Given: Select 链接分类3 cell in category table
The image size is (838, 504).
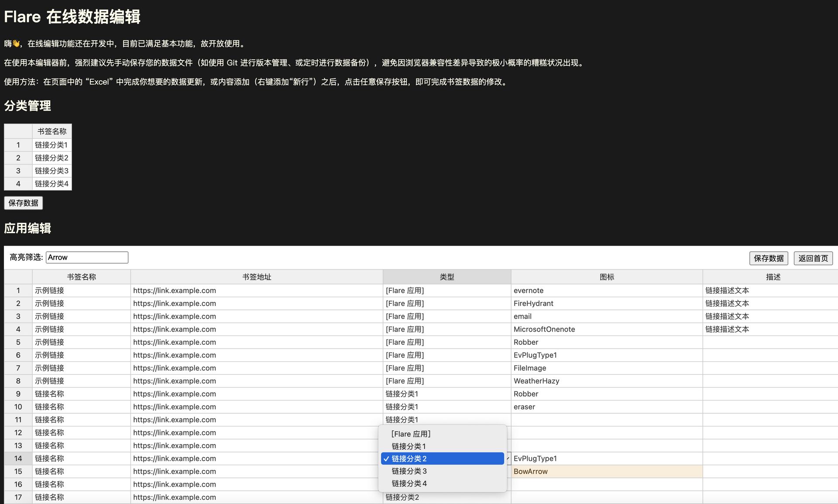Looking at the screenshot, I should tap(52, 171).
